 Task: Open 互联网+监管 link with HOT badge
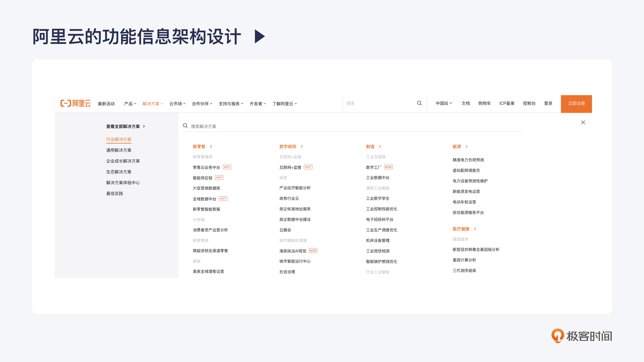click(290, 167)
